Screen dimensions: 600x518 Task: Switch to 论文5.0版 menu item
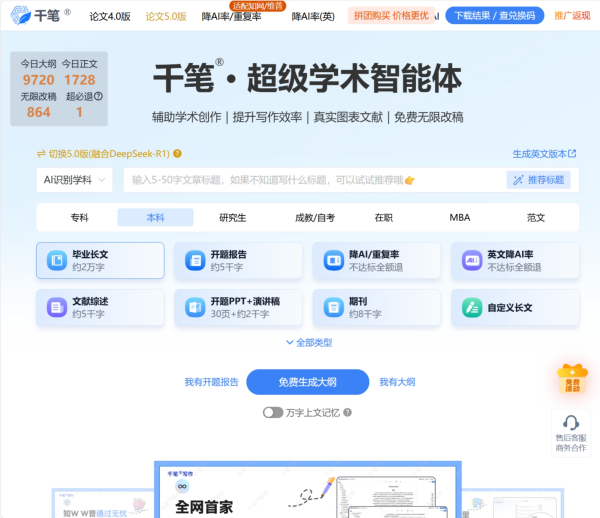click(x=166, y=16)
